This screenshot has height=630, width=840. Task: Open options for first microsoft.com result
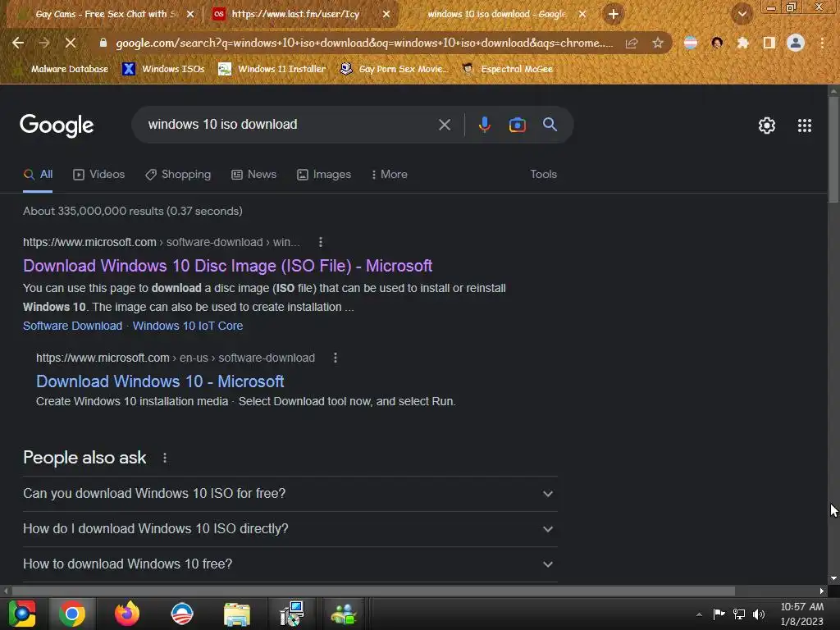321,242
